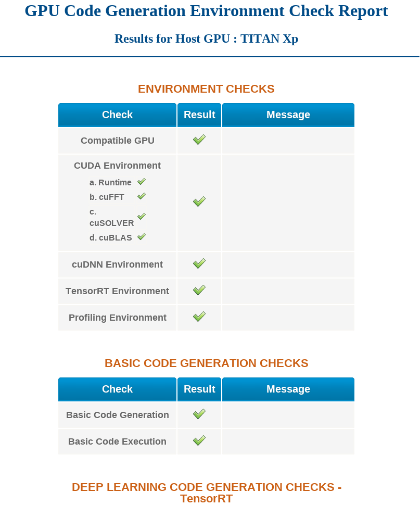
Task: Select the Check column header
Action: 117,115
